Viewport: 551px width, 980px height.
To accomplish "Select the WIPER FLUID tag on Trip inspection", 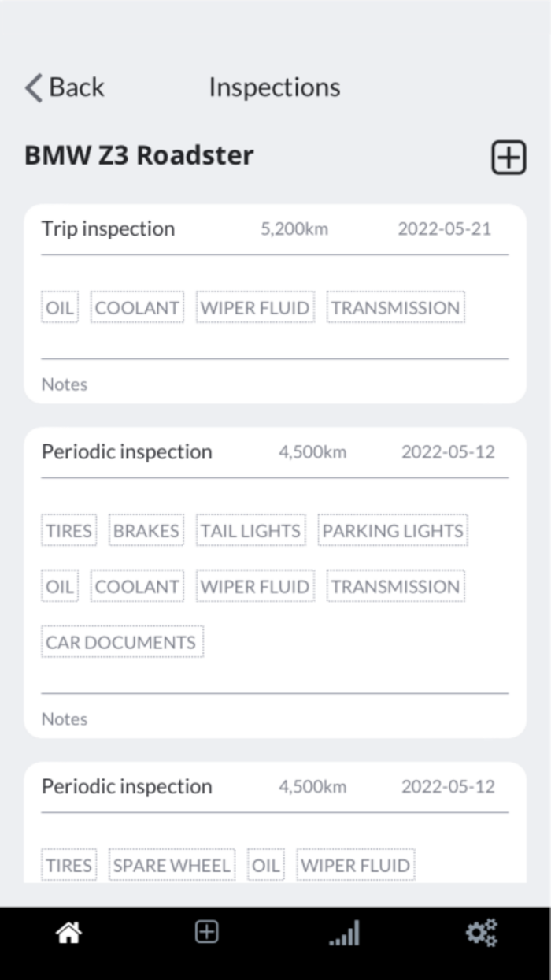I will click(254, 307).
